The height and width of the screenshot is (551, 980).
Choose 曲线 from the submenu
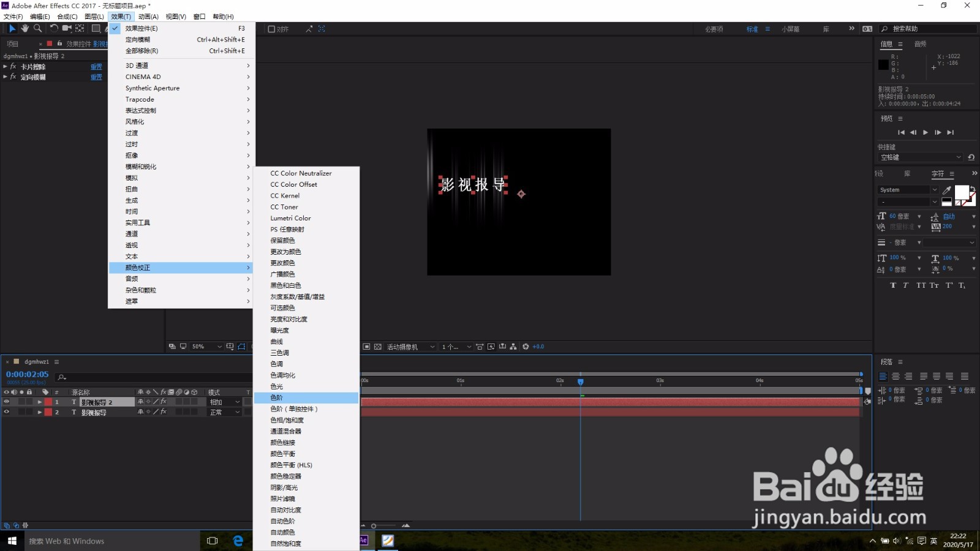306,342
